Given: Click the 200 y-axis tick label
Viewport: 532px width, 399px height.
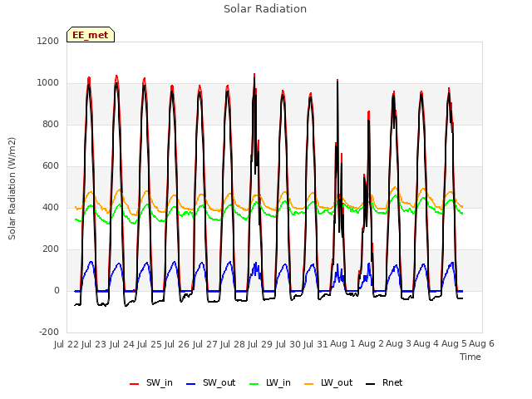Looking at the screenshot, I should point(51,249).
